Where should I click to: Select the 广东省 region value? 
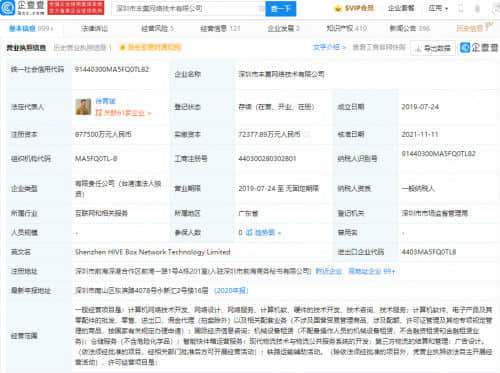pyautogui.click(x=248, y=213)
